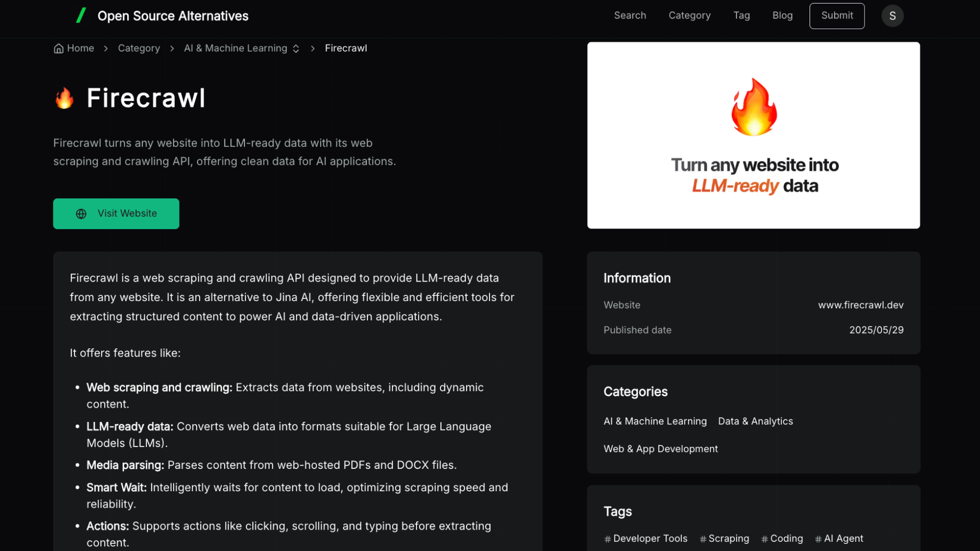Click hash icon before Coding tag
The width and height of the screenshot is (980, 551).
765,539
